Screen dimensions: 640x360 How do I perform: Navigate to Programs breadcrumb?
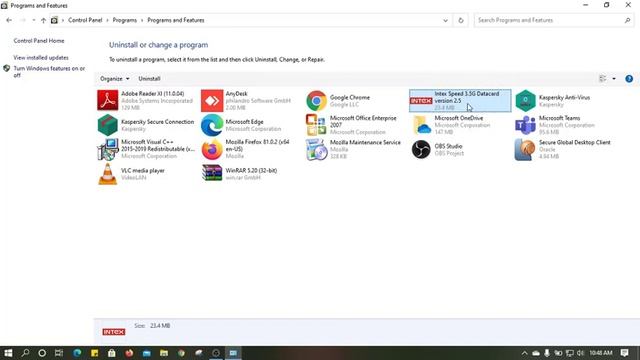pyautogui.click(x=125, y=20)
